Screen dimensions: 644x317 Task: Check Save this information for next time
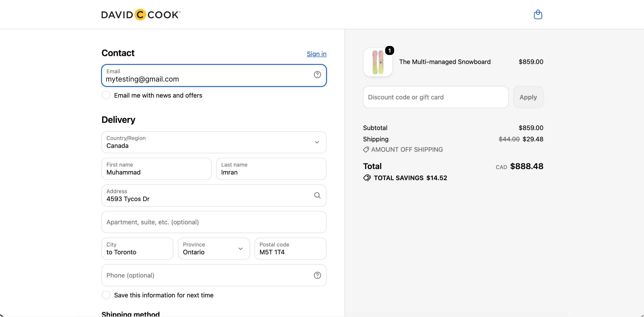coord(106,295)
